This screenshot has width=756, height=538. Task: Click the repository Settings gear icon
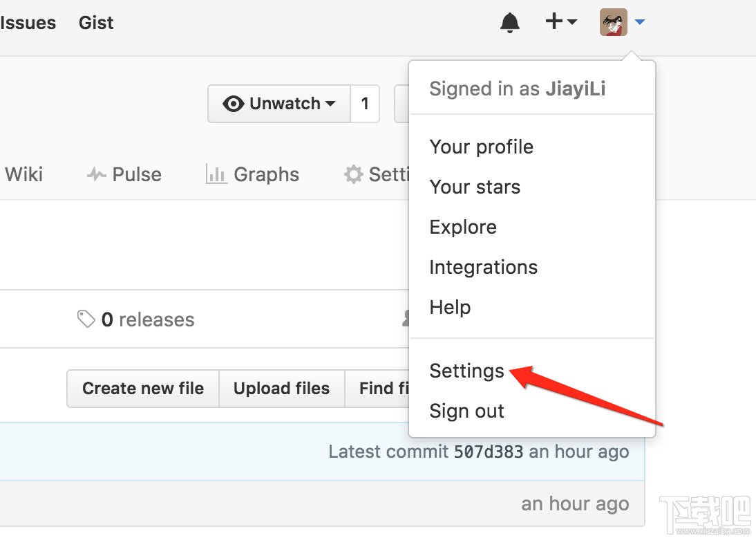coord(353,174)
